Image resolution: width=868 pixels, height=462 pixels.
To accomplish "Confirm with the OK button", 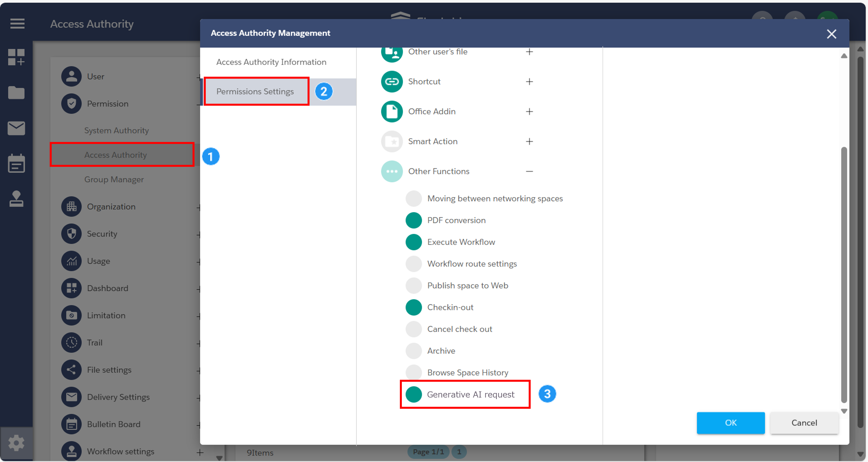I will [731, 423].
